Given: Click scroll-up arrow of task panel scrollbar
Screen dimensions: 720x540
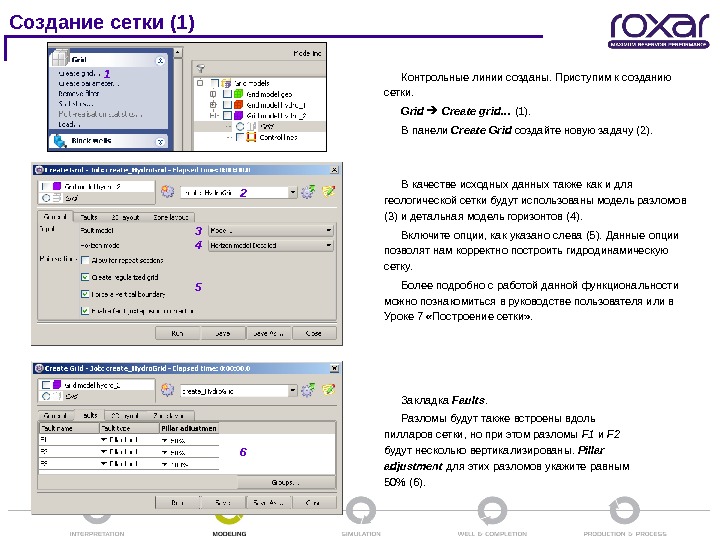Looking at the screenshot, I should tap(177, 53).
